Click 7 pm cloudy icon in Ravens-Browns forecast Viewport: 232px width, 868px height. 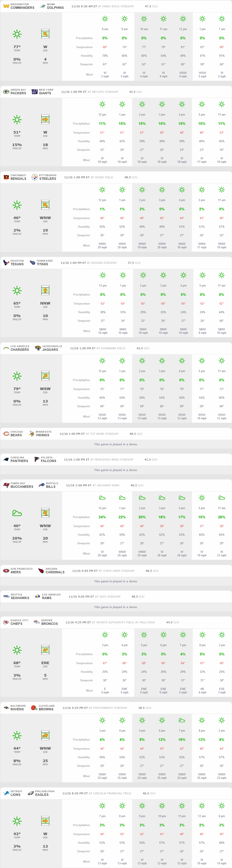182,720
